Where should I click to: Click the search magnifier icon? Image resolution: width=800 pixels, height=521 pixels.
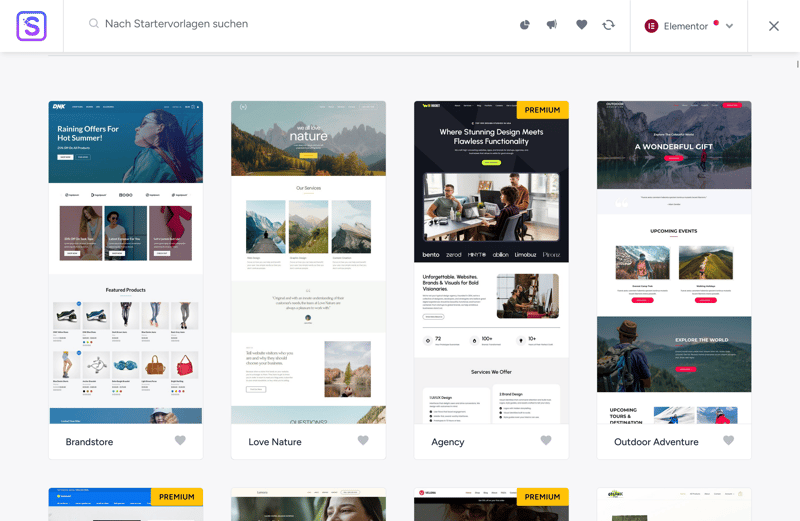point(93,23)
